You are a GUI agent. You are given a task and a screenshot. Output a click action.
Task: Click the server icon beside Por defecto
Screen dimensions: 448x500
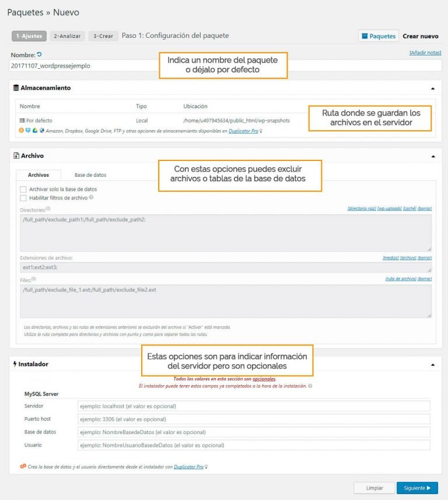pyautogui.click(x=22, y=121)
